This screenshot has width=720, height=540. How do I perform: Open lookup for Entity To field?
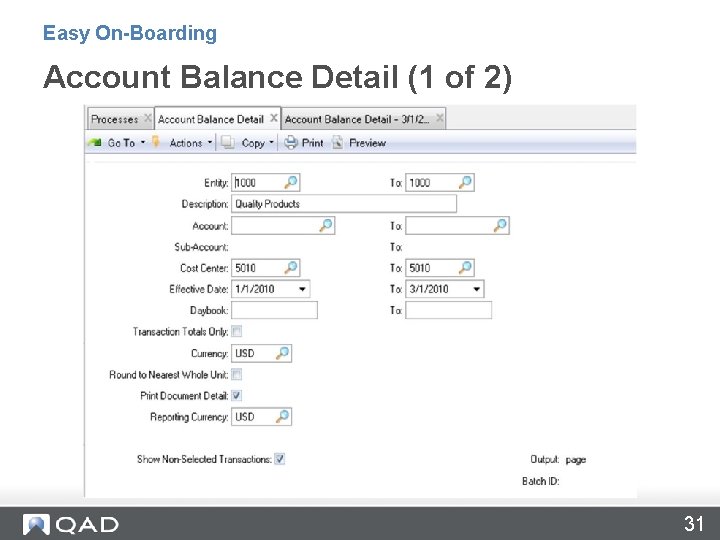tap(465, 182)
